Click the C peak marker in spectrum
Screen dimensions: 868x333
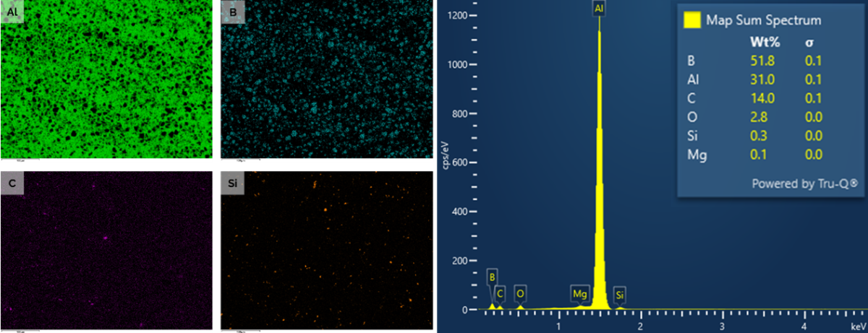coord(499,293)
